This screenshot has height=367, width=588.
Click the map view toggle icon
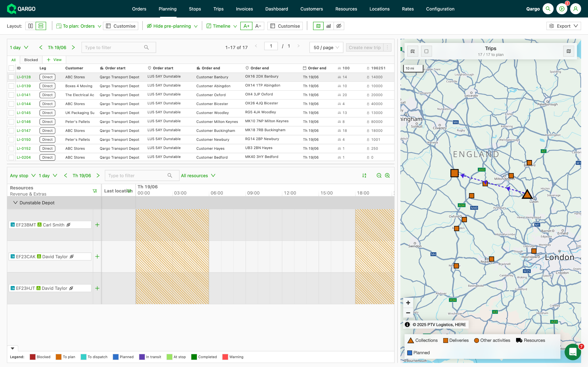[x=318, y=26]
